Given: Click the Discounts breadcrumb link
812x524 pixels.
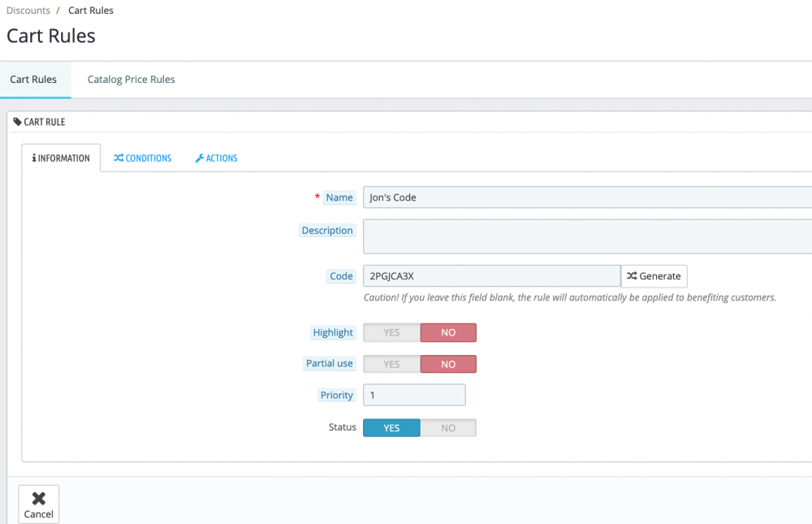Looking at the screenshot, I should (28, 11).
